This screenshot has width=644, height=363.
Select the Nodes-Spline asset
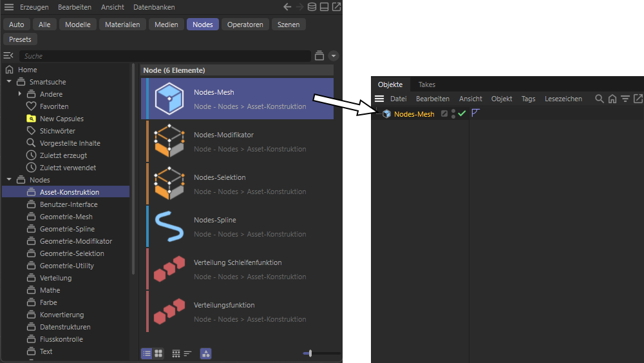[x=238, y=227]
